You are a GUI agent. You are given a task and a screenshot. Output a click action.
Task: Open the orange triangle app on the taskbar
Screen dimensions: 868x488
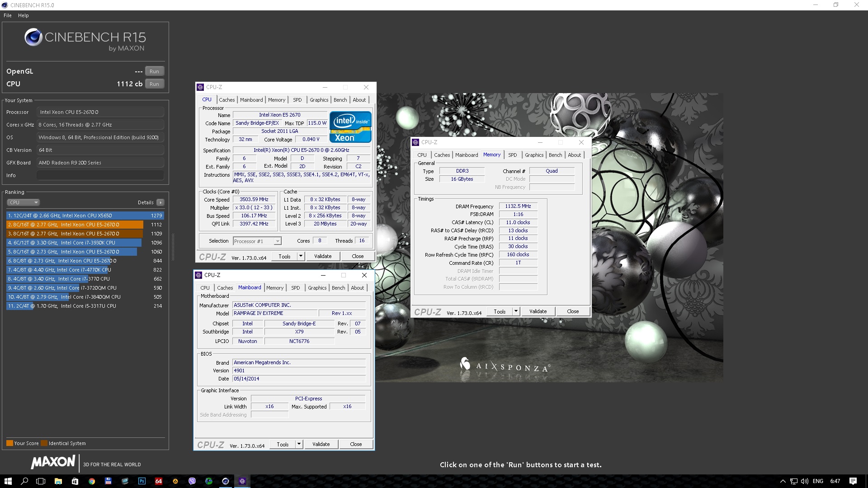point(175,481)
